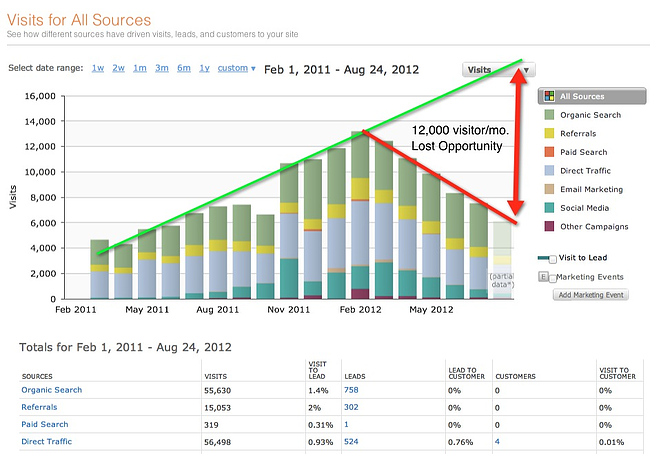Select the 2w date range link
650x454 pixels.
pyautogui.click(x=119, y=68)
